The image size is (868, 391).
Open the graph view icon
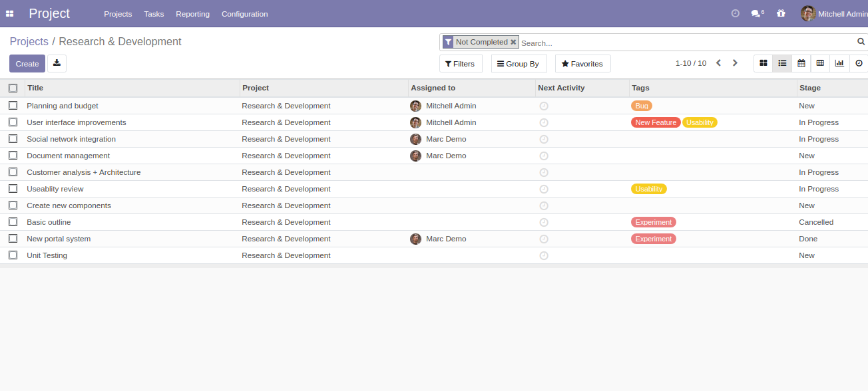click(839, 63)
